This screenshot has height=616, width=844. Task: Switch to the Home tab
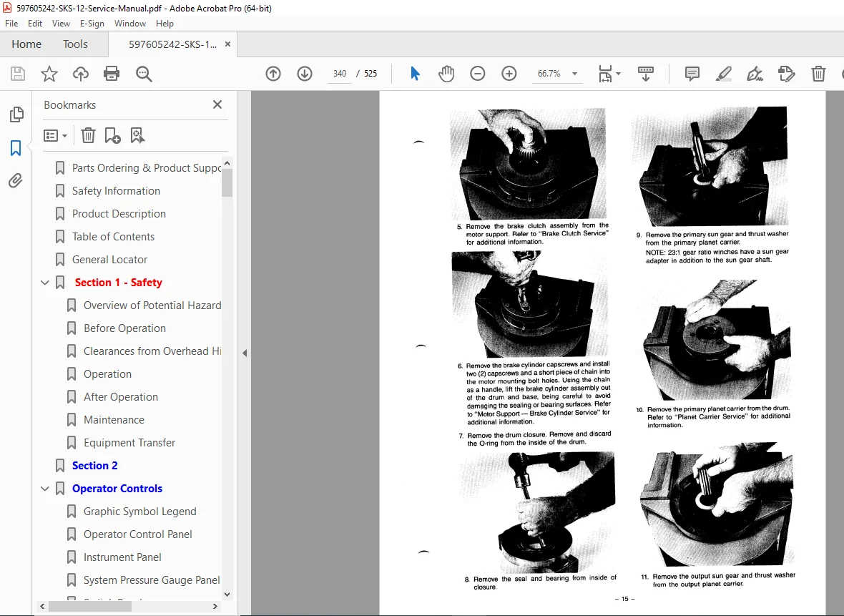point(26,44)
